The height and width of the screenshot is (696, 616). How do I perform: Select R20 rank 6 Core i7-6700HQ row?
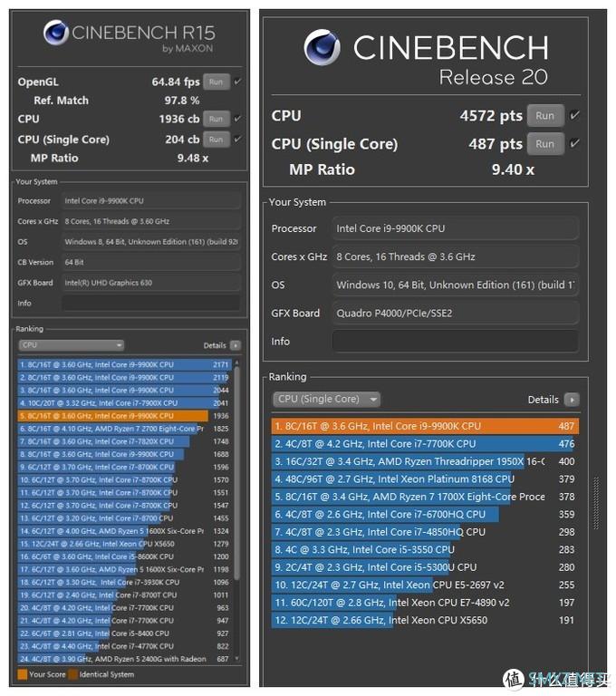tap(425, 515)
